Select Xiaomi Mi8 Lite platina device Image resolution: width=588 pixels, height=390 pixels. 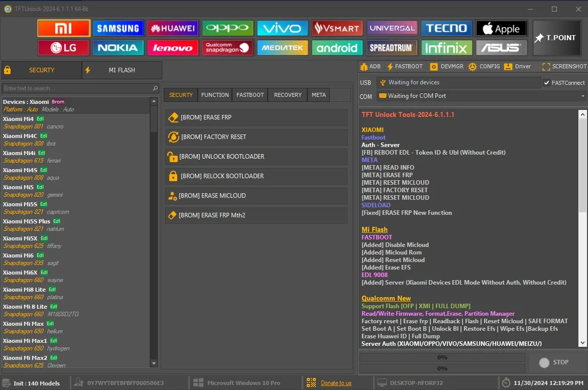click(x=75, y=293)
